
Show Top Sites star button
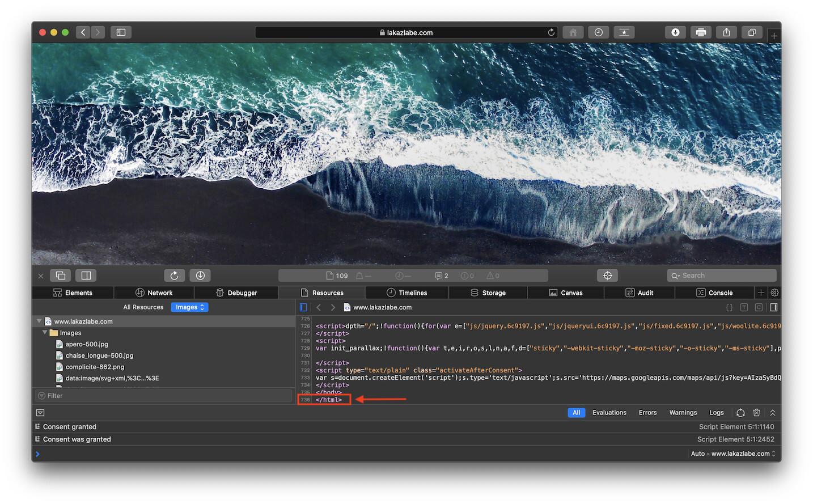tap(624, 32)
